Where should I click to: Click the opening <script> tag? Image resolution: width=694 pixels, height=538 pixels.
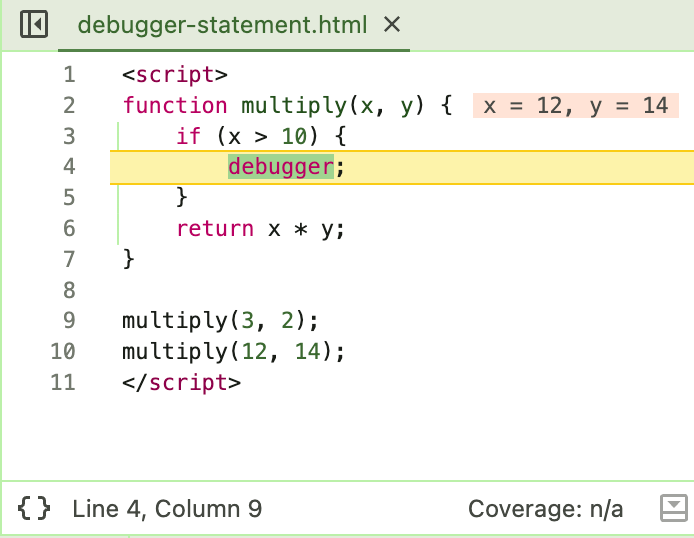175,75
